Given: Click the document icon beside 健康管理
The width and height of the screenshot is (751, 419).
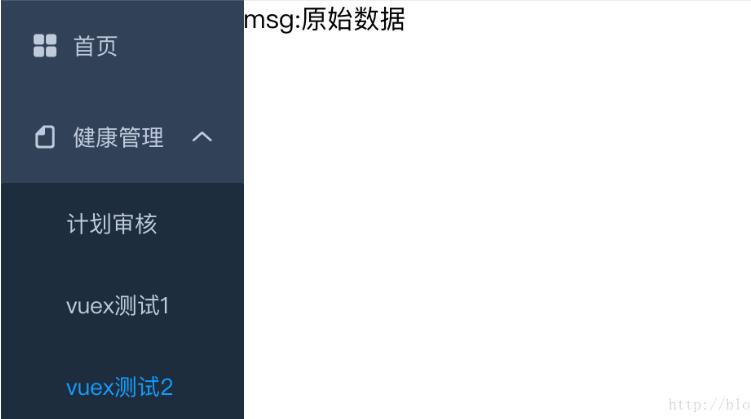Looking at the screenshot, I should (x=45, y=137).
